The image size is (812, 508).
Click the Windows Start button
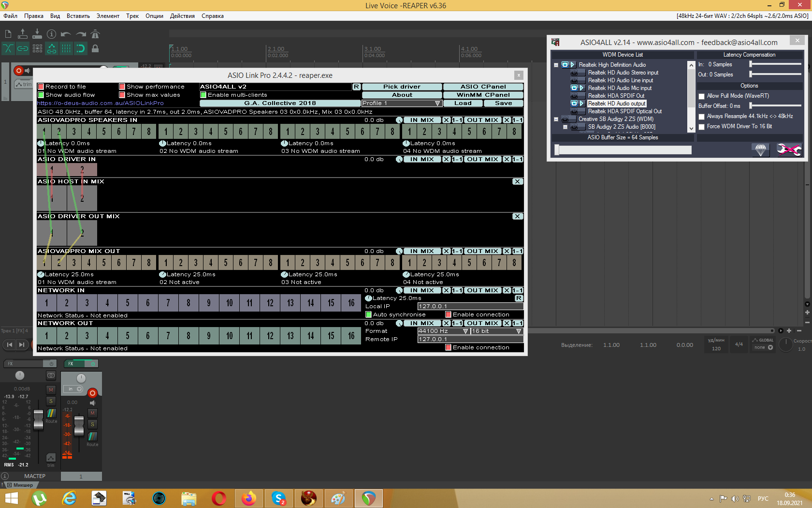[x=11, y=498]
